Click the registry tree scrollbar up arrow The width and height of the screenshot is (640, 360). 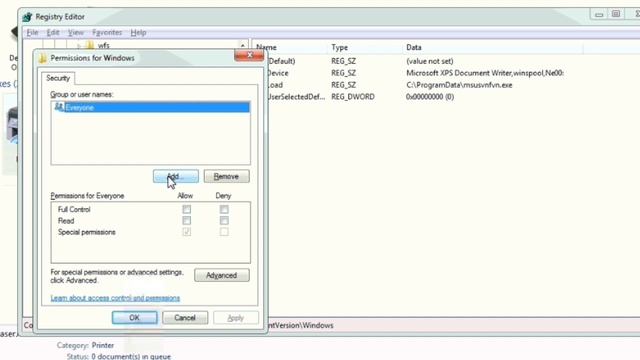pyautogui.click(x=242, y=45)
